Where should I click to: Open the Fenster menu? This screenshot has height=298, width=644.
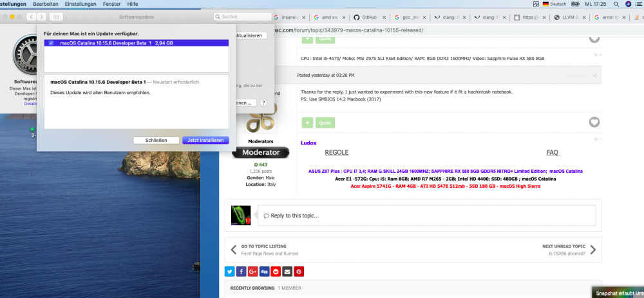coord(111,4)
